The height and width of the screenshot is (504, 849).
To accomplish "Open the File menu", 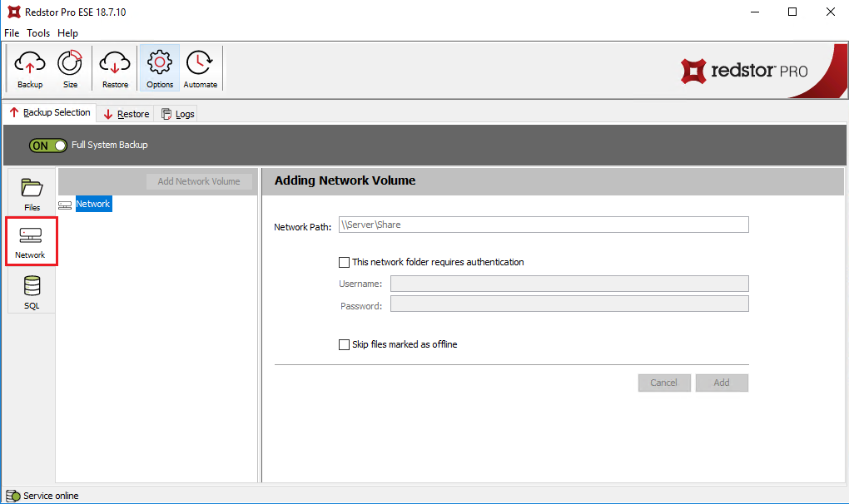I will (x=12, y=33).
